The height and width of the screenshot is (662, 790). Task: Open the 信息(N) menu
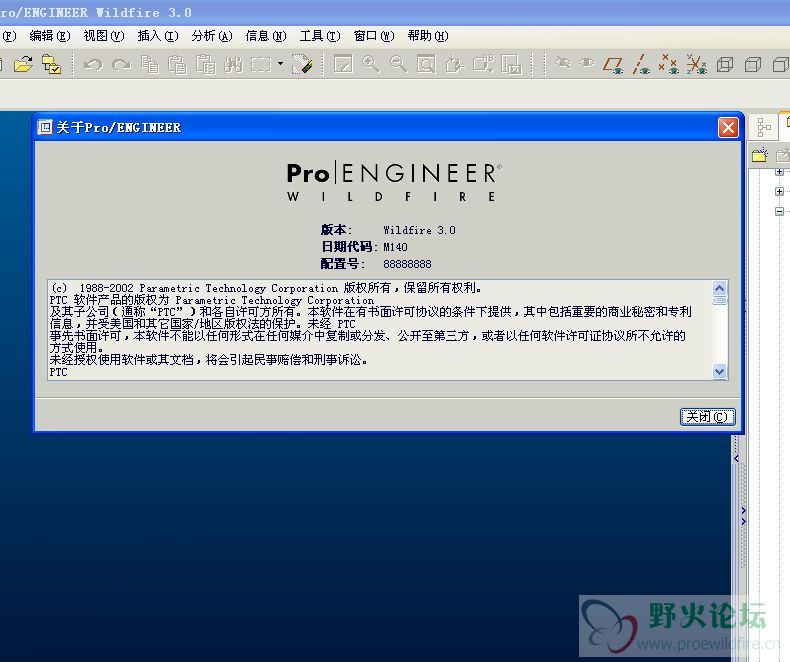coord(266,36)
